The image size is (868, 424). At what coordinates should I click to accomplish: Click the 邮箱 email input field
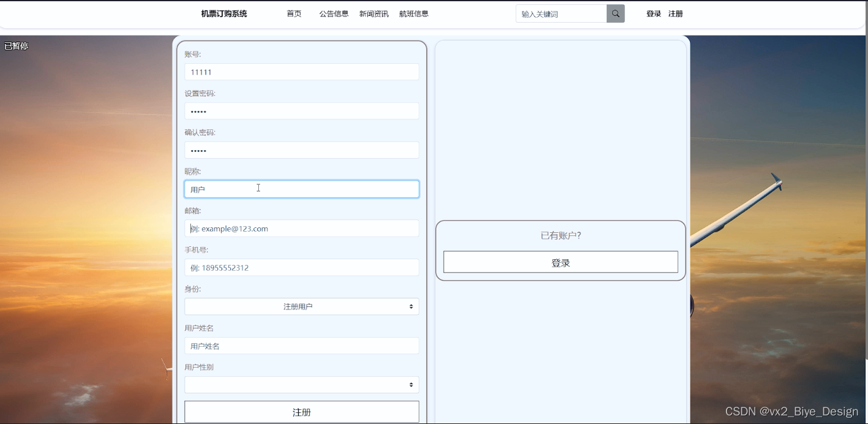(302, 229)
